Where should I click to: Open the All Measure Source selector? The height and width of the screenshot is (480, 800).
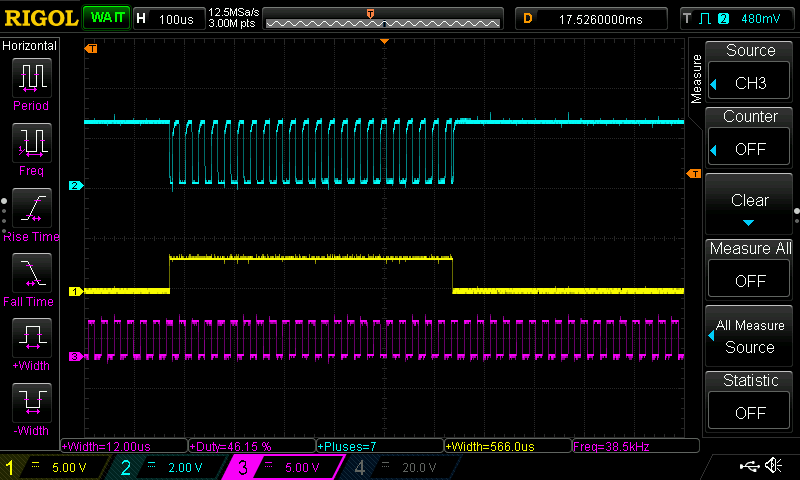(749, 336)
